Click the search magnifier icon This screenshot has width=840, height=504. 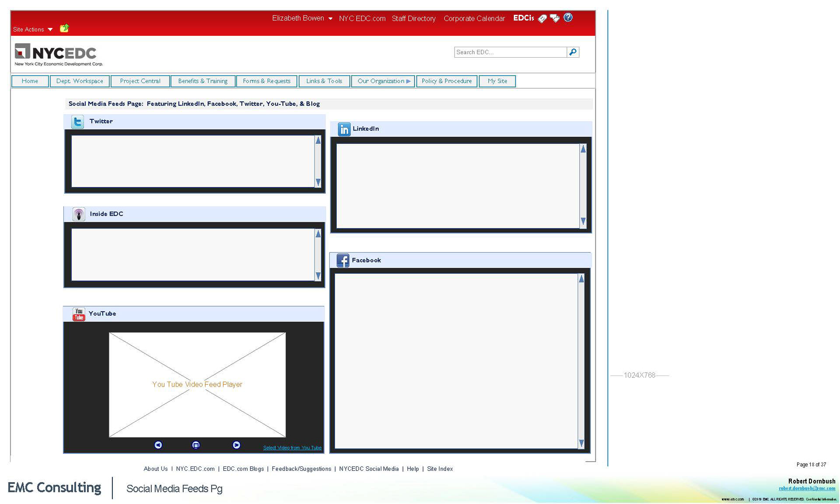click(x=573, y=52)
